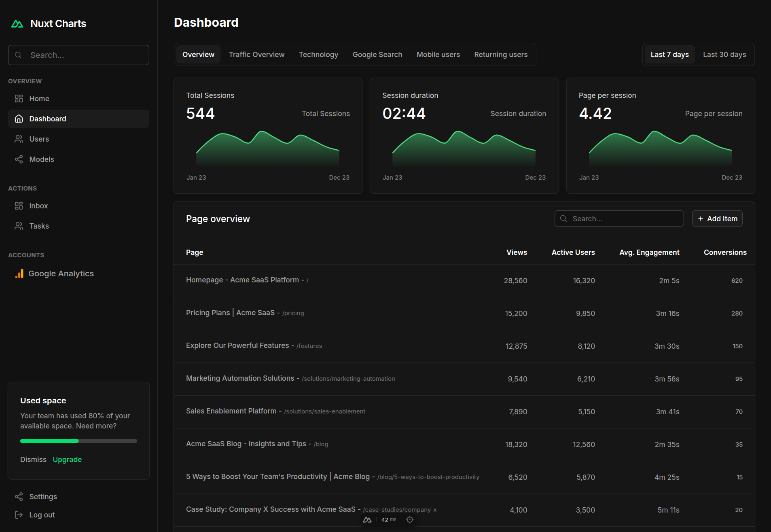Click the used space progress bar
Screen dimensions: 771x532
click(x=78, y=441)
